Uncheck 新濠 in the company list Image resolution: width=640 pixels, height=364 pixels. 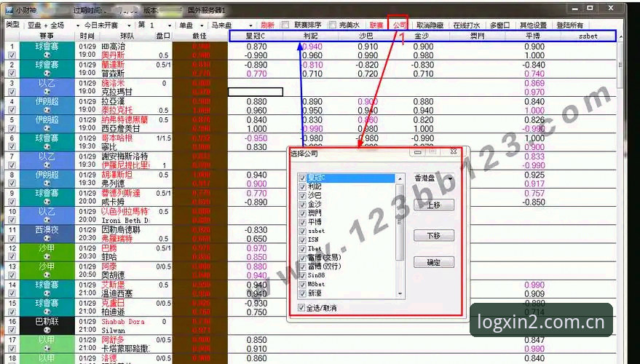[302, 293]
